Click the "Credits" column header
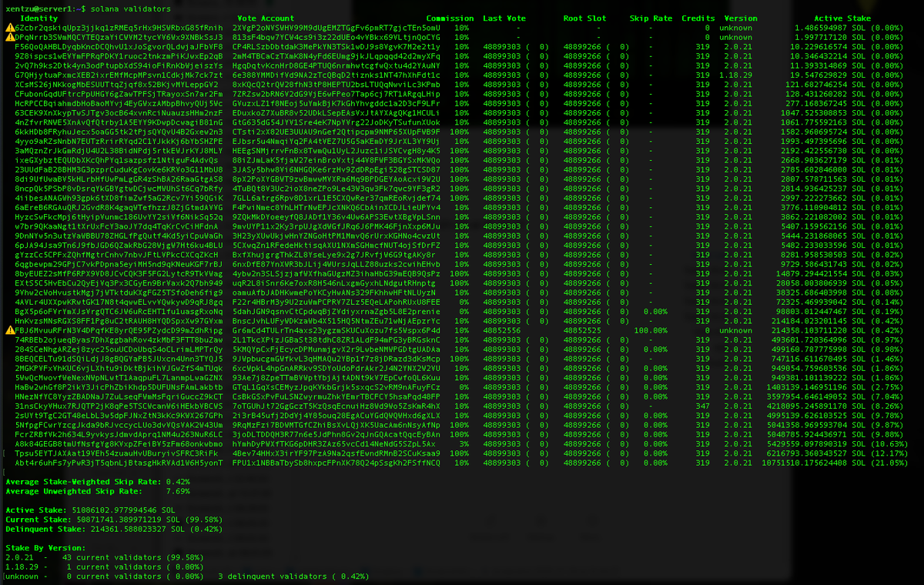This screenshot has width=924, height=585. click(x=698, y=18)
